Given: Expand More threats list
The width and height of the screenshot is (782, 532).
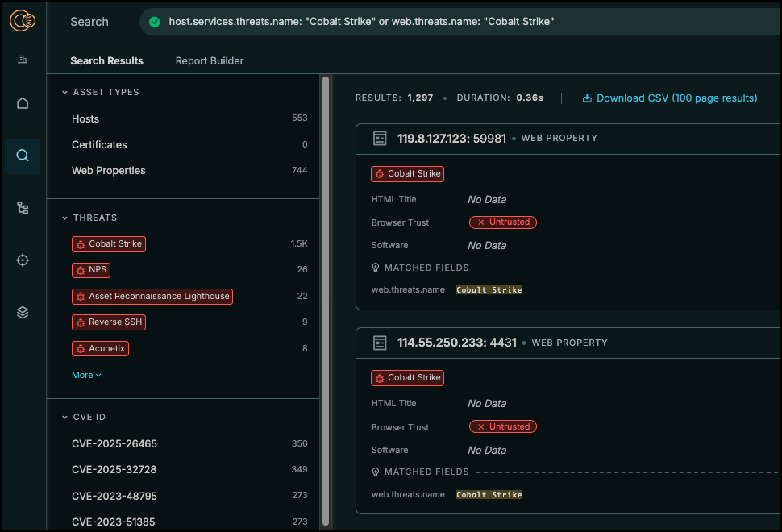Looking at the screenshot, I should point(86,375).
